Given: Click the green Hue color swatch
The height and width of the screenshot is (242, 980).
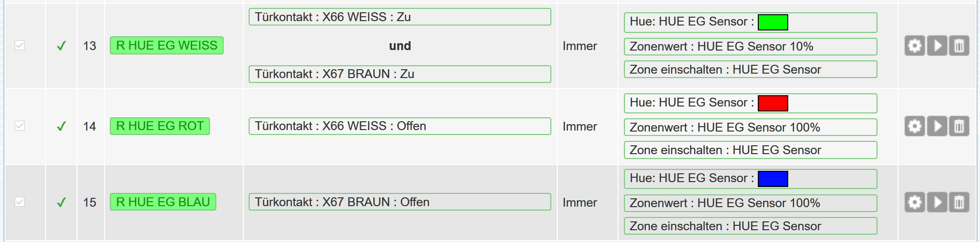Looking at the screenshot, I should coord(773,22).
